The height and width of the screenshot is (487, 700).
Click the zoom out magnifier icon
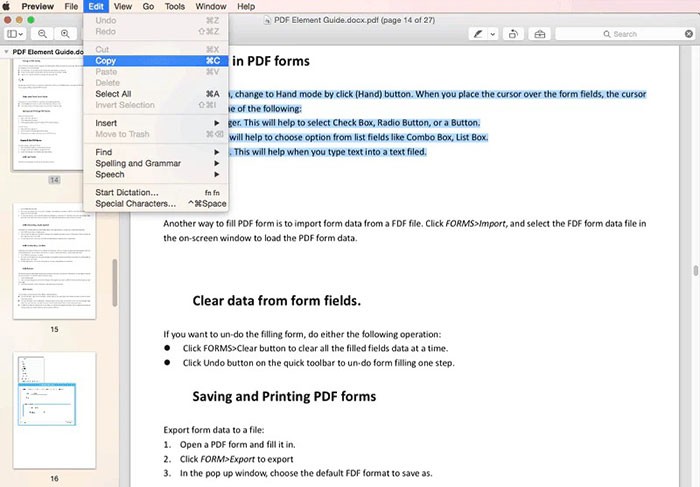click(43, 34)
